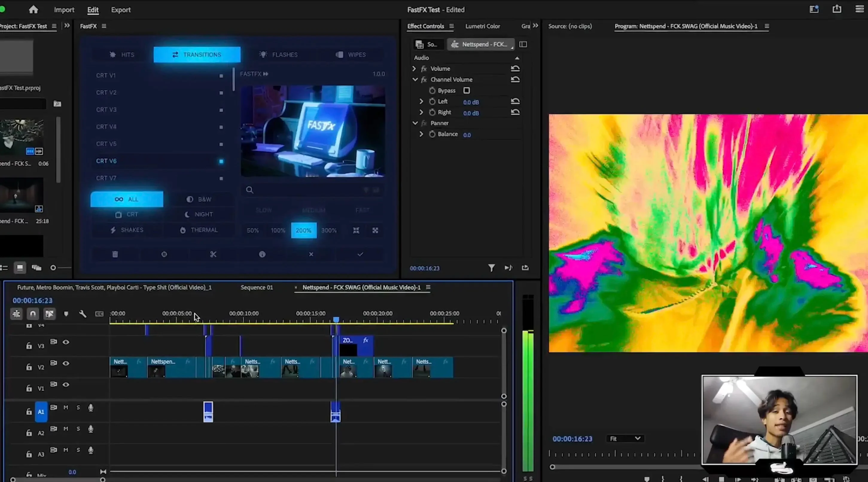Expand the Volume effect properties

click(x=414, y=69)
